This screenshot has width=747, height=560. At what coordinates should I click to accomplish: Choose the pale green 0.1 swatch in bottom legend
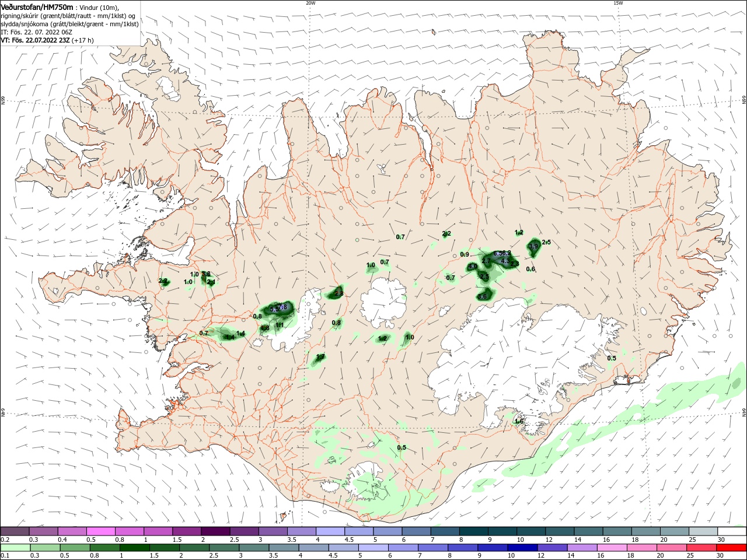15,548
